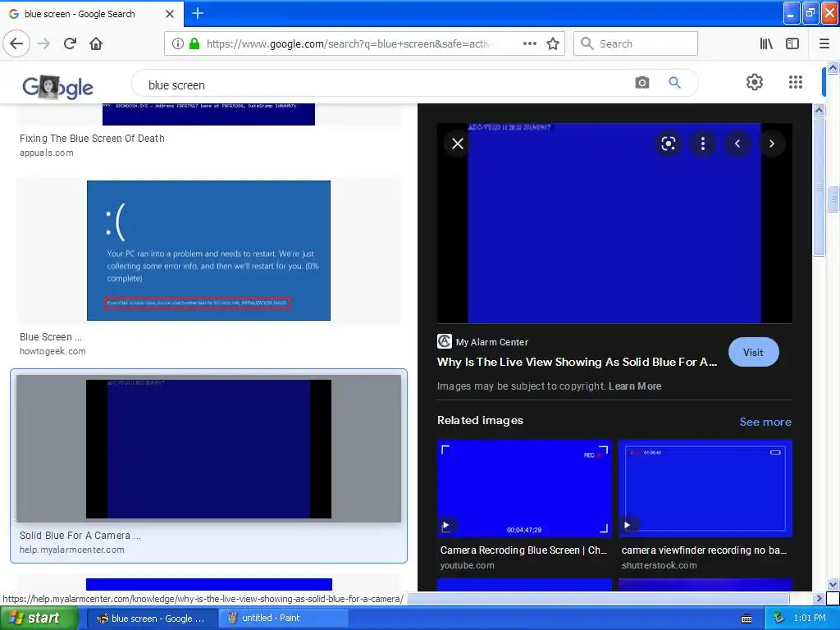
Task: Open 'Why Is The Live View Showing As Solid Blue' title
Action: tap(577, 362)
